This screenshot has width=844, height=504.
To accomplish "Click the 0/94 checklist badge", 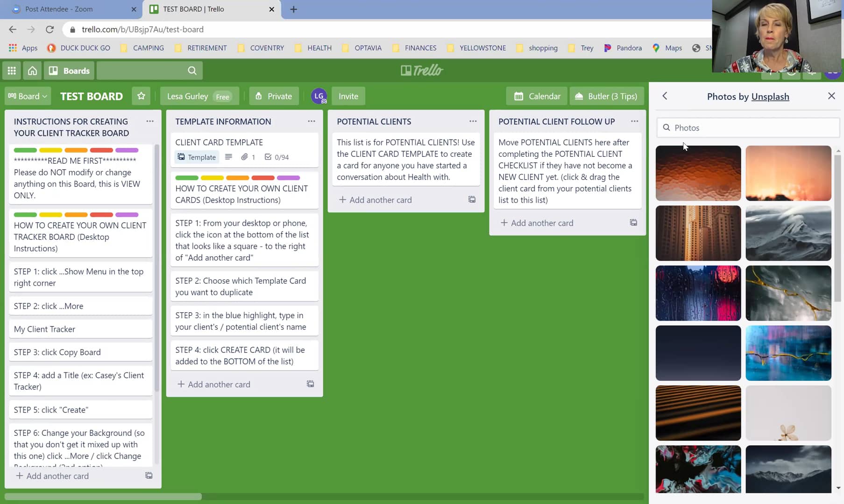I will tap(277, 157).
